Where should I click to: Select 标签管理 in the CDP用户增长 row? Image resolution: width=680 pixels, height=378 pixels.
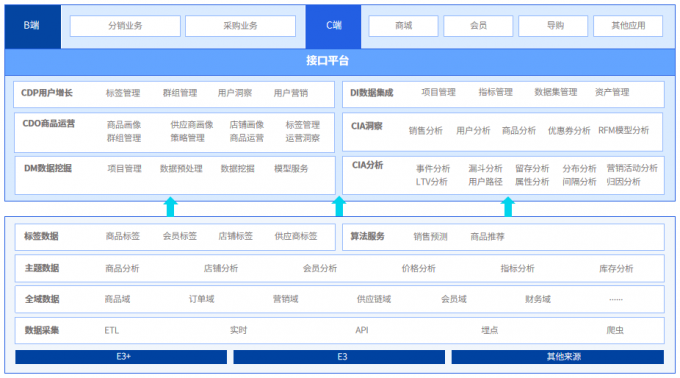123,93
